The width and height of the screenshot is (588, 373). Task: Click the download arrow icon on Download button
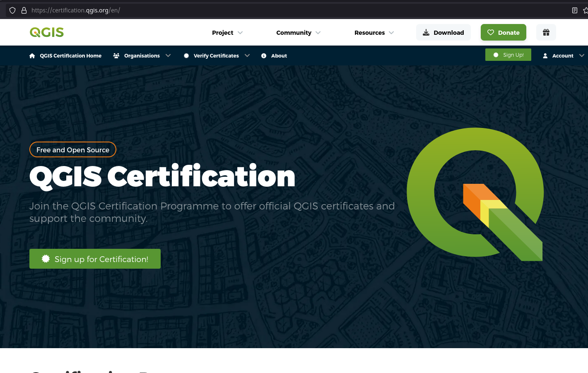(x=426, y=32)
